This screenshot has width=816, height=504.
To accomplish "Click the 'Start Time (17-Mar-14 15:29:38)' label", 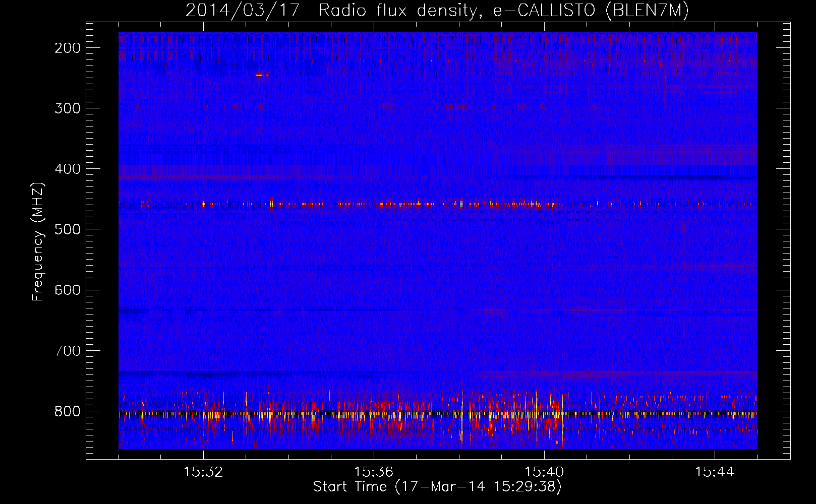I will (x=437, y=487).
